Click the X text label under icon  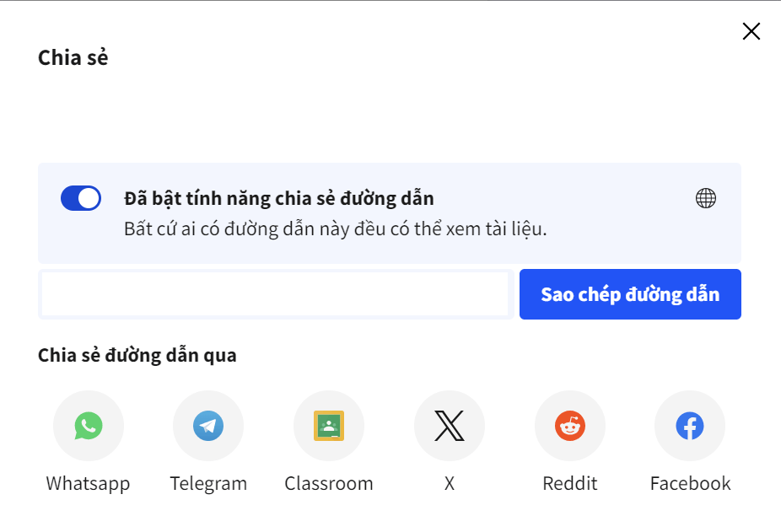(x=450, y=484)
